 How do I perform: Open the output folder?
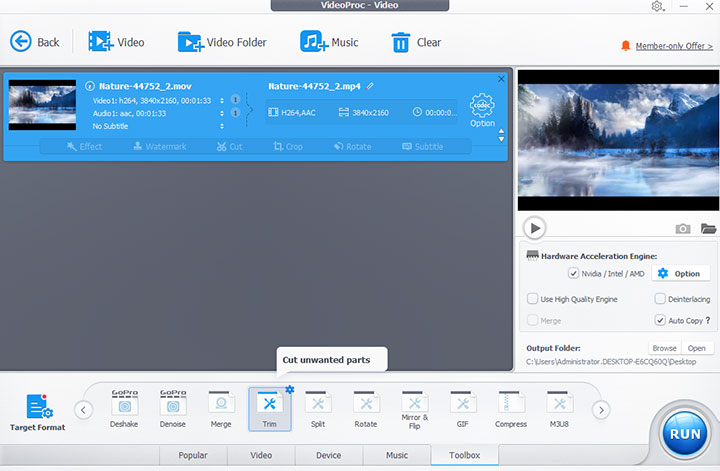[697, 348]
